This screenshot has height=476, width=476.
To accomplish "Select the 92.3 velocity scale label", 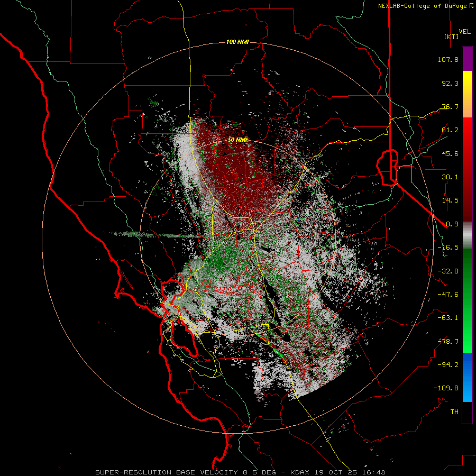I will (x=450, y=83).
